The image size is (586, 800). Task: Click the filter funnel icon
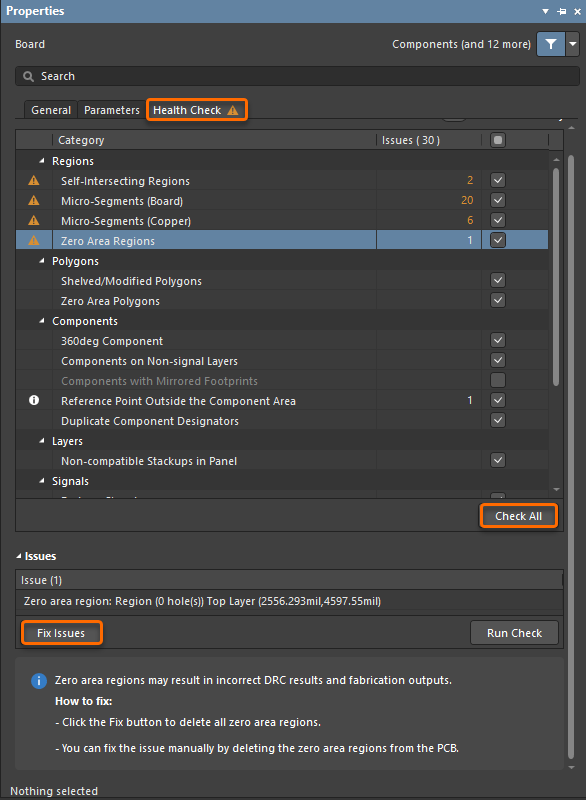pyautogui.click(x=551, y=44)
